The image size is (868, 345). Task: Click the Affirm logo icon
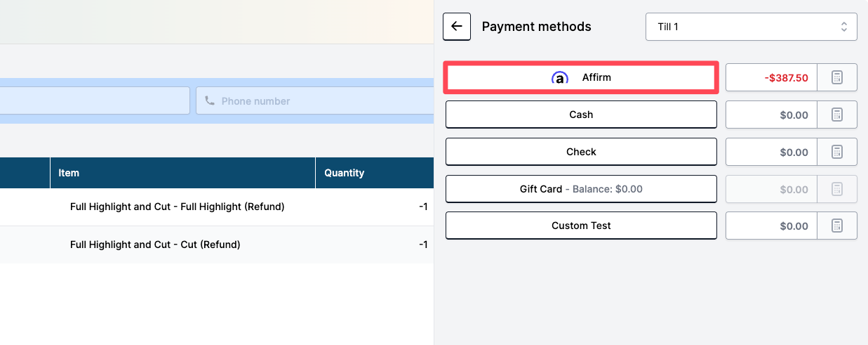pos(559,78)
